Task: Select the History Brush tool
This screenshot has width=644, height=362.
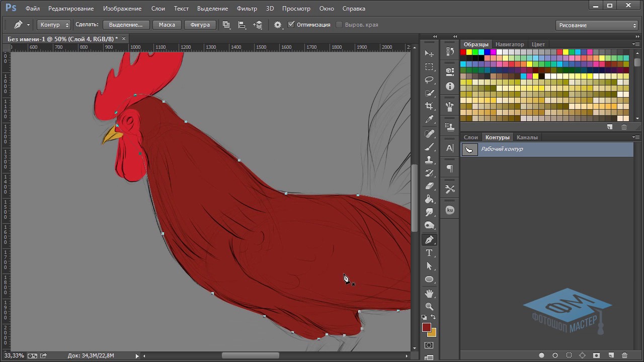Action: point(429,173)
